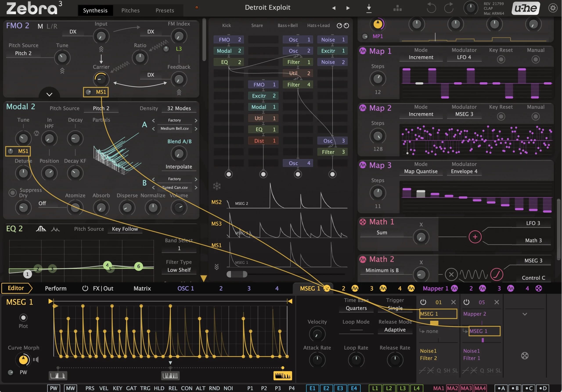Switch to the Presets tab
Viewport: 562px width, 392px height.
165,10
